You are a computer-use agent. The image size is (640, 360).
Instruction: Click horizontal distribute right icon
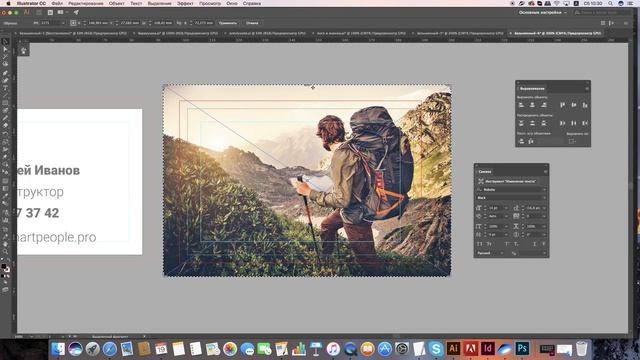click(x=585, y=123)
